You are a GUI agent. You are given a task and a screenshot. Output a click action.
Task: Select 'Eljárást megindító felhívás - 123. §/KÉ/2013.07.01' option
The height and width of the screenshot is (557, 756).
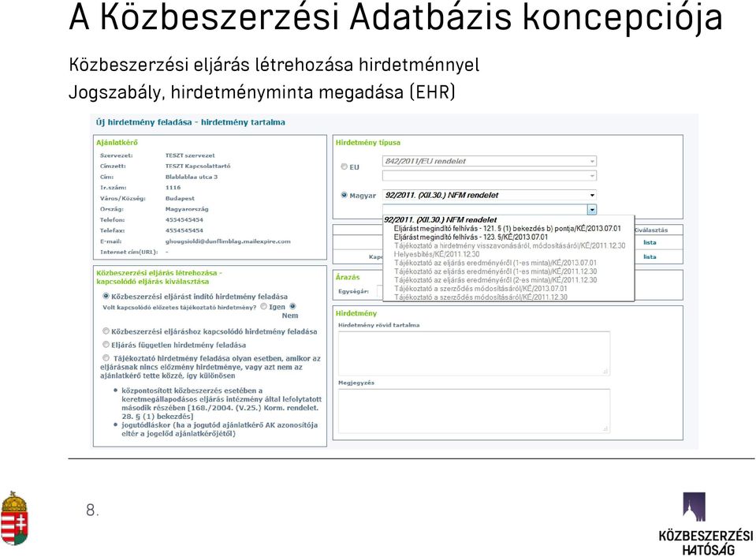point(471,237)
